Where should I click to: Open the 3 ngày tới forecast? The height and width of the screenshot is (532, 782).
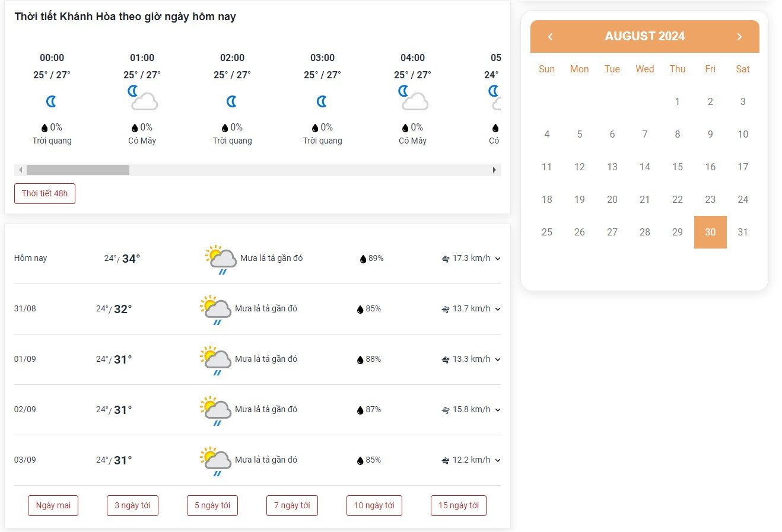point(132,505)
